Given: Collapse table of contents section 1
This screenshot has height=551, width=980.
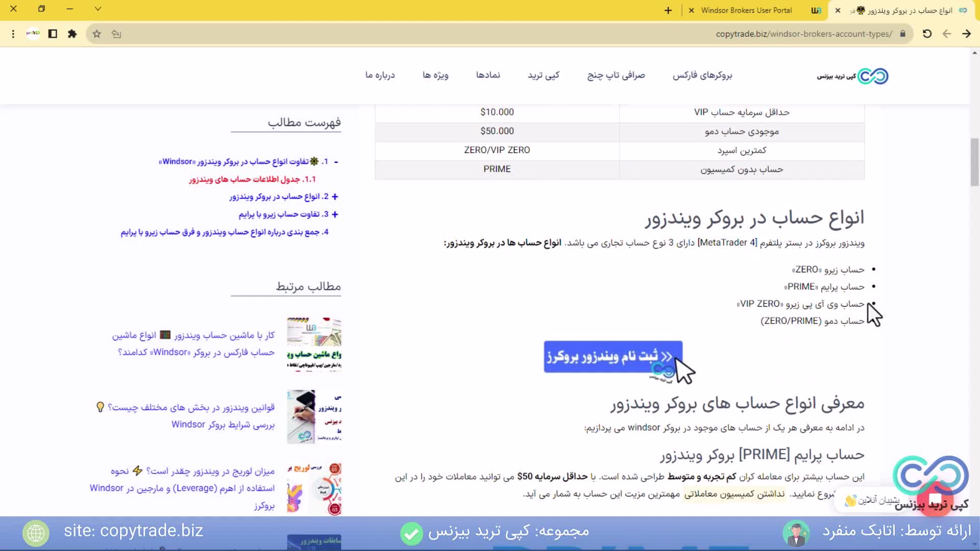Looking at the screenshot, I should click(336, 162).
